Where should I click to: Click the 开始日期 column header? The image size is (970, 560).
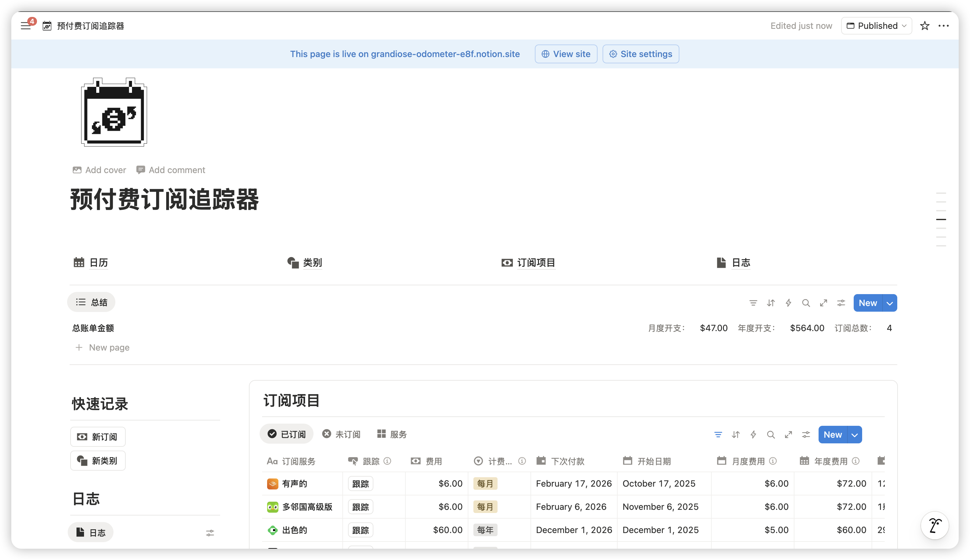pyautogui.click(x=664, y=461)
